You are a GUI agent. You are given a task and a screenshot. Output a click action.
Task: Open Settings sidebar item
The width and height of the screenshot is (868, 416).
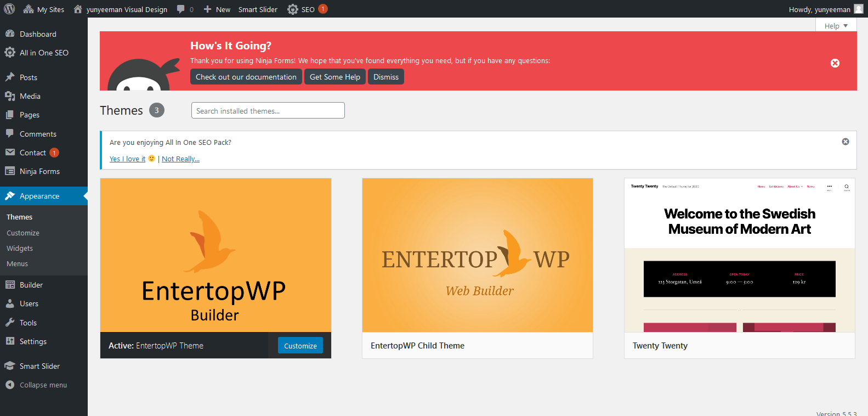(x=44, y=341)
